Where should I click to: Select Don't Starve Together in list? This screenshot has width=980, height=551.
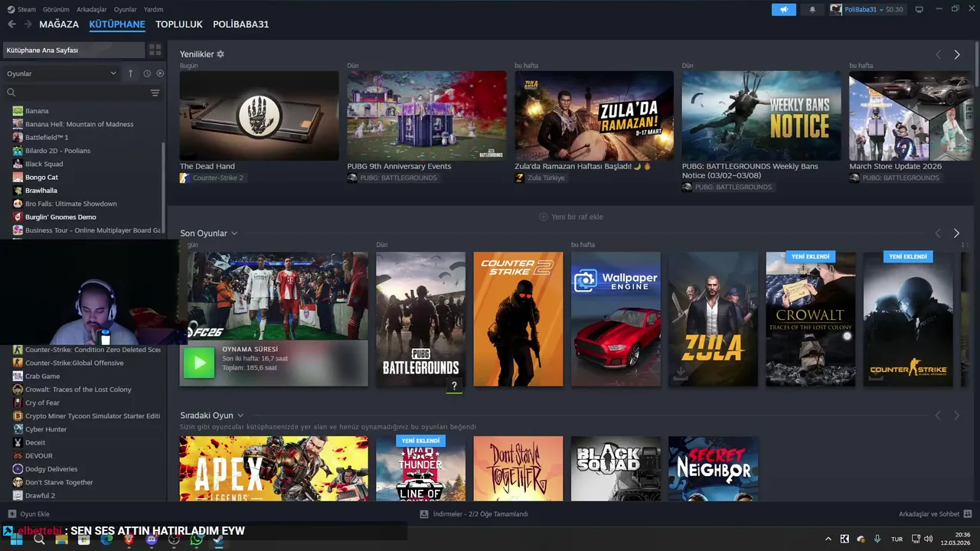59,482
